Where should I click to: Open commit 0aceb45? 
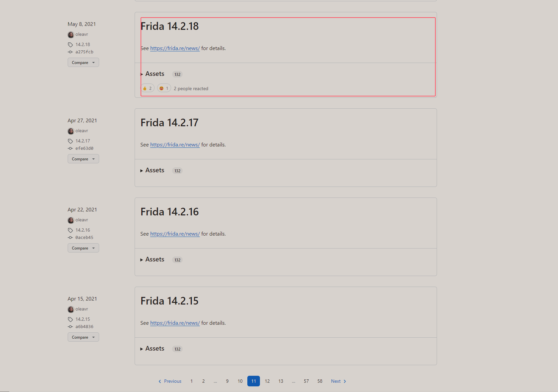(x=84, y=238)
